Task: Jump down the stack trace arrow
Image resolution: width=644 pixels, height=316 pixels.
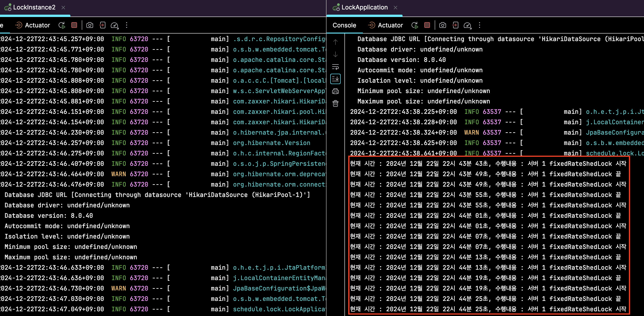Action: [x=335, y=54]
